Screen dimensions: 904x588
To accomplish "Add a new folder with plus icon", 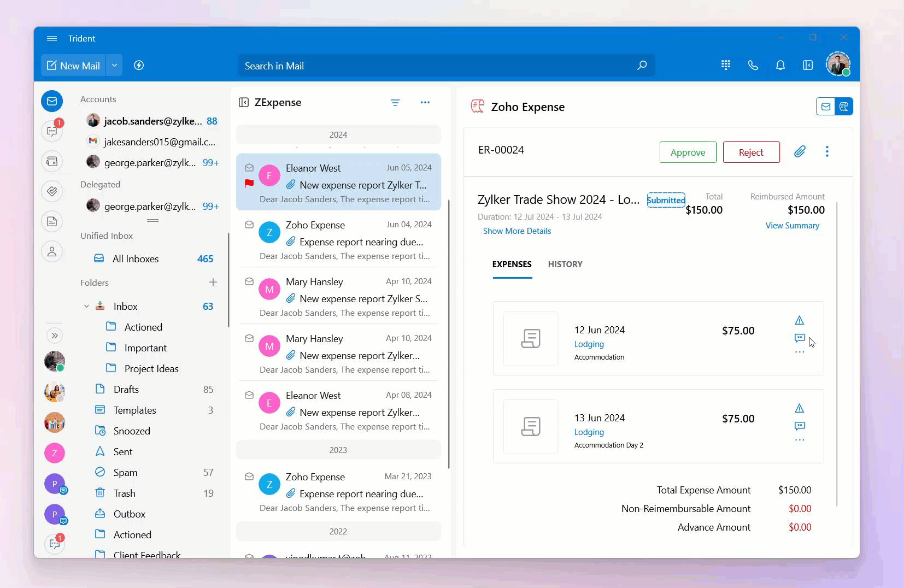I will click(x=213, y=283).
